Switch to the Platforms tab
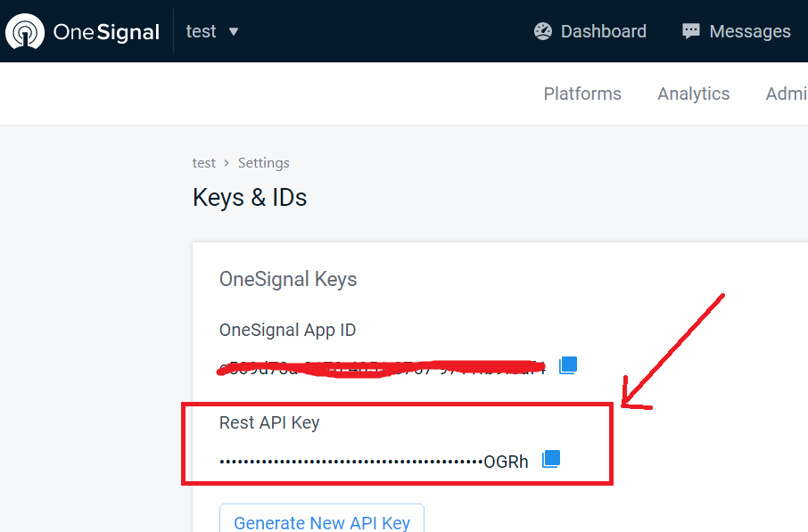 (582, 94)
